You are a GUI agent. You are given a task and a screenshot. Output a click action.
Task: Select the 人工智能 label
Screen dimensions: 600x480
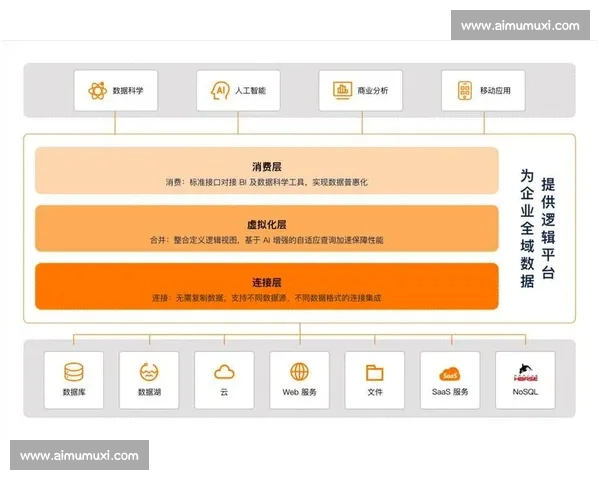(250, 91)
